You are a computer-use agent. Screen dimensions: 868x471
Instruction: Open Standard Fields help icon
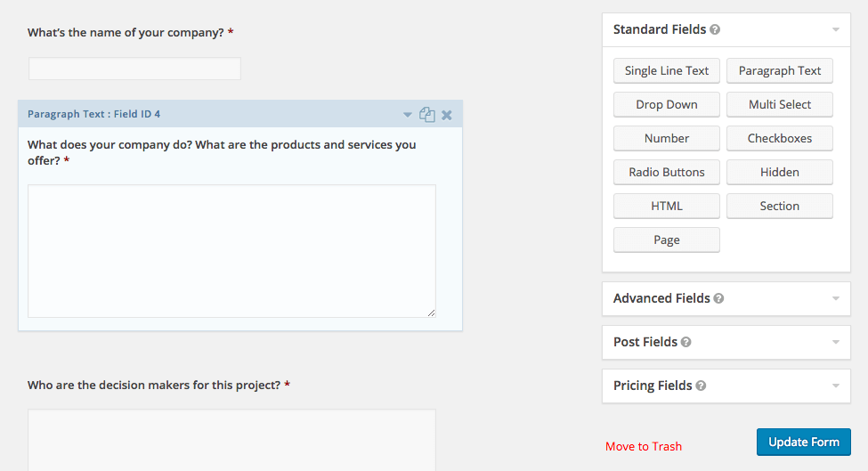(x=715, y=30)
